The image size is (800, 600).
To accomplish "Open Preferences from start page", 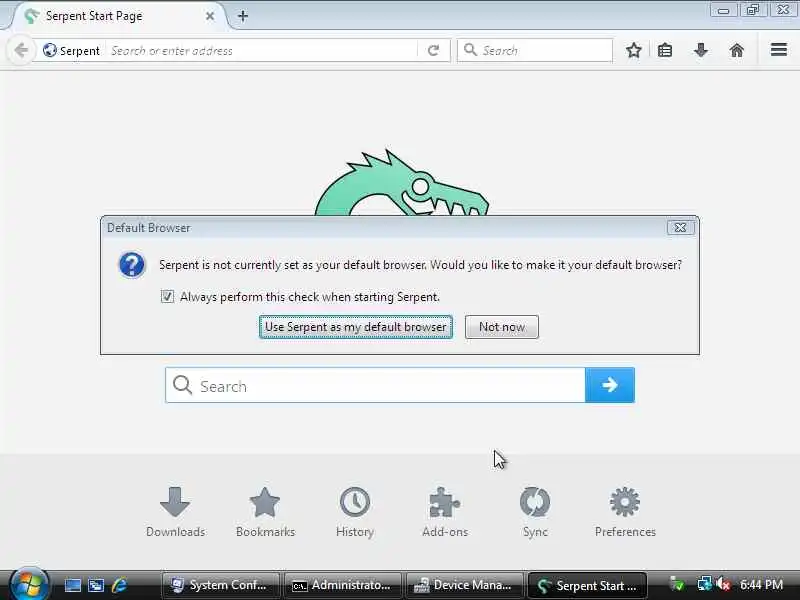I will point(625,512).
